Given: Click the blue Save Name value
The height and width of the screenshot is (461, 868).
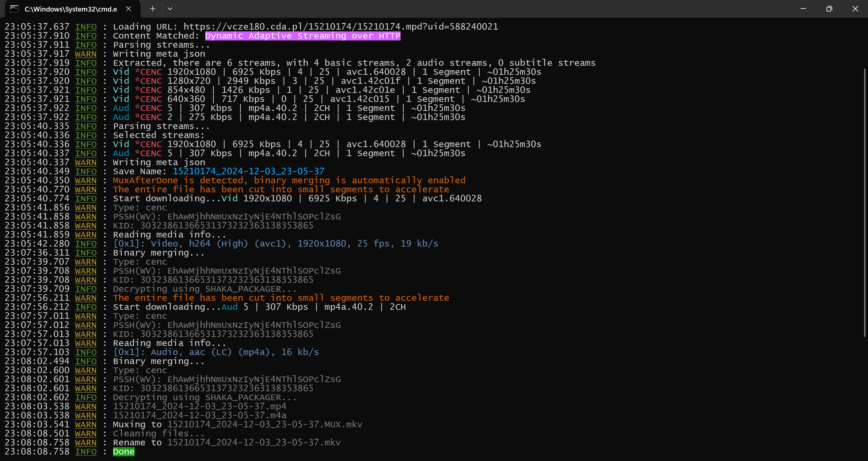Looking at the screenshot, I should click(248, 171).
